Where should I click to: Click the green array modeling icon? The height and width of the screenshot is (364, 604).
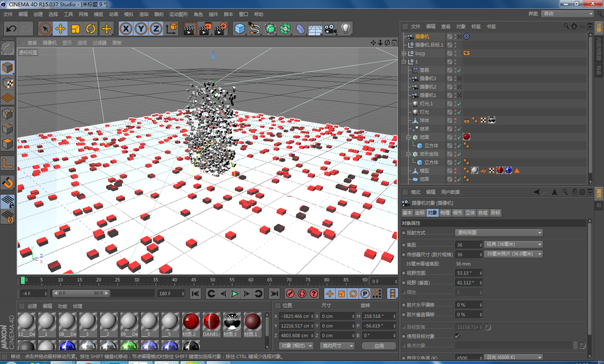pyautogui.click(x=285, y=29)
